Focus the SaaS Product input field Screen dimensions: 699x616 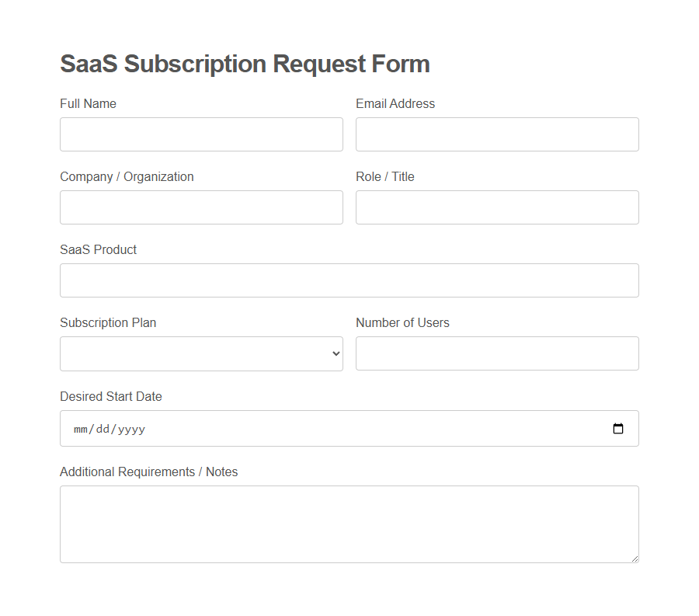click(x=349, y=280)
